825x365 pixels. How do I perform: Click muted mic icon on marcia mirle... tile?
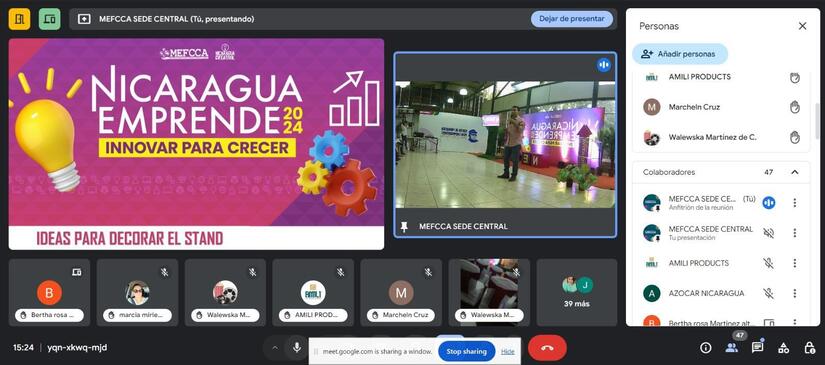click(x=165, y=272)
